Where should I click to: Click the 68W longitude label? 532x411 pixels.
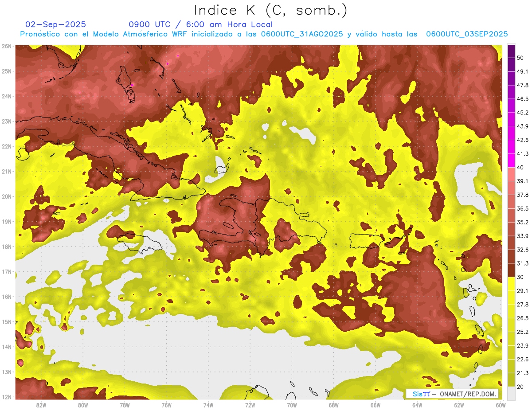(334, 405)
